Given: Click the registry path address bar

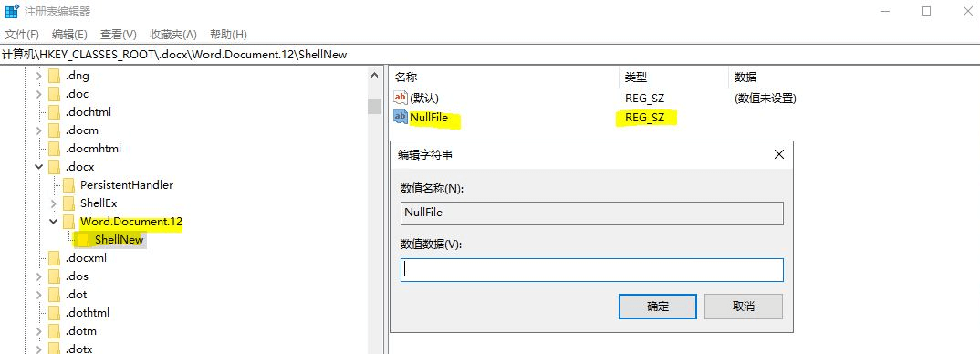Looking at the screenshot, I should coord(490,55).
